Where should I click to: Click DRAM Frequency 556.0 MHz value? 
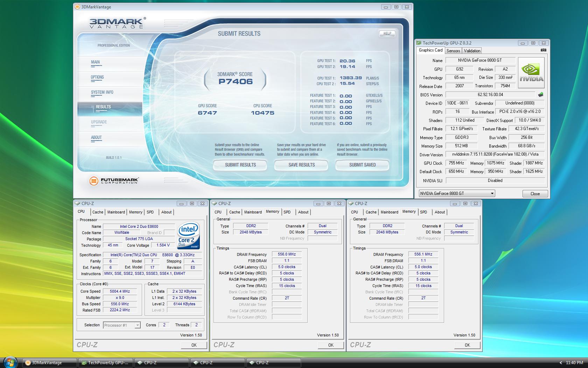tap(287, 254)
